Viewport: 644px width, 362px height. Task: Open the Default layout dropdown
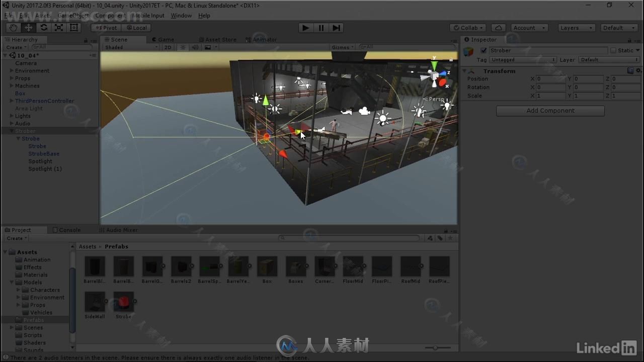point(620,28)
